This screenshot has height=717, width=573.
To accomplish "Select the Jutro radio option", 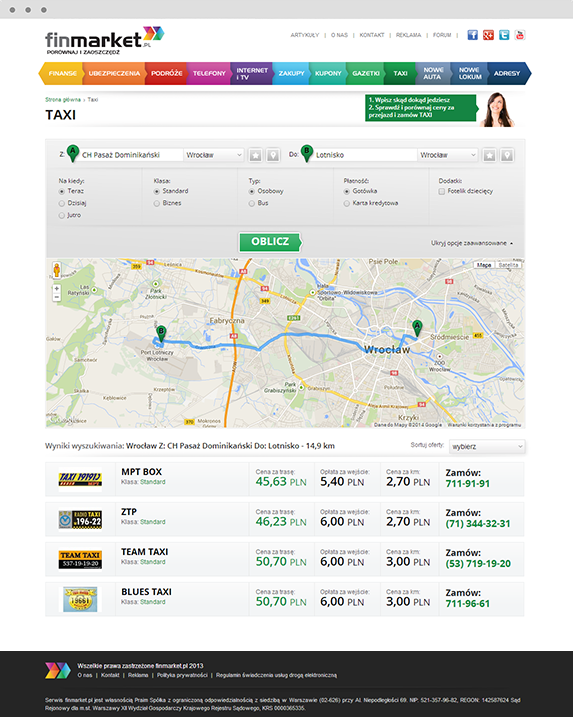I will 62,215.
